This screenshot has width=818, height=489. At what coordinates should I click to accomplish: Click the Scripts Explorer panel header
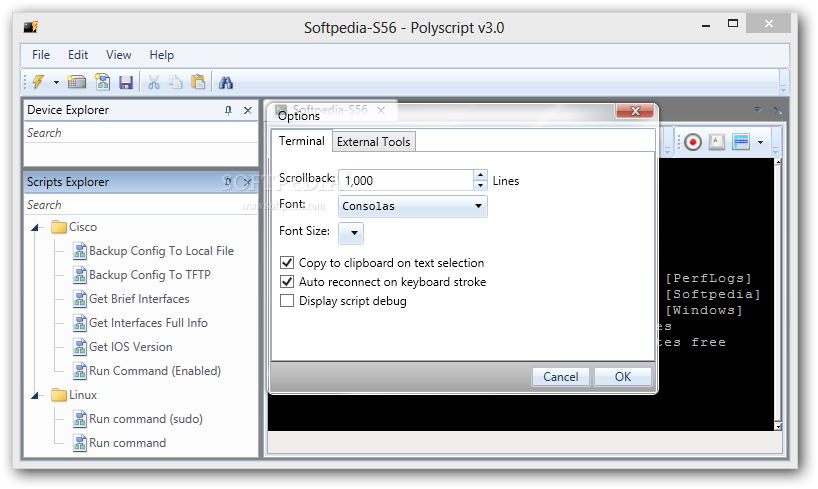point(141,182)
